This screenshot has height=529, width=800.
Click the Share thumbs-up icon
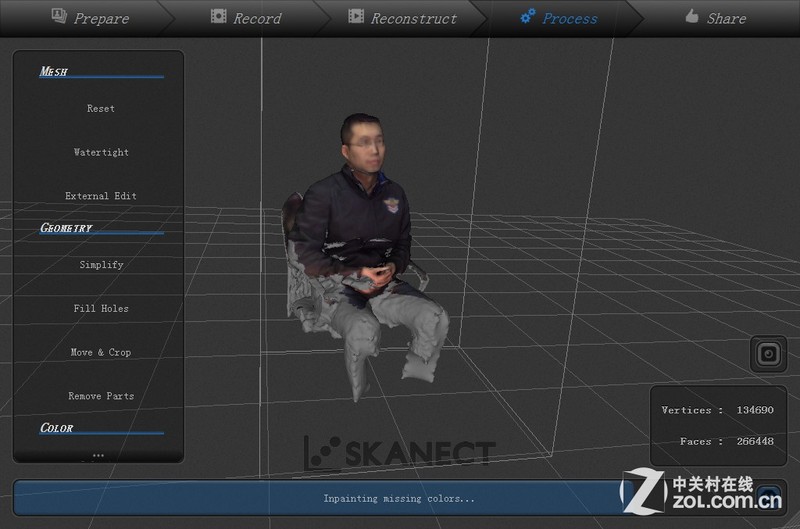(692, 16)
